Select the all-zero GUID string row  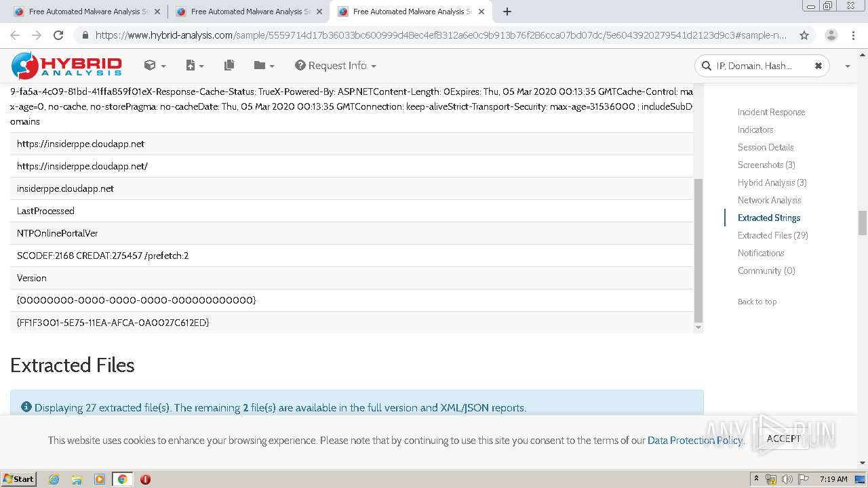click(352, 300)
